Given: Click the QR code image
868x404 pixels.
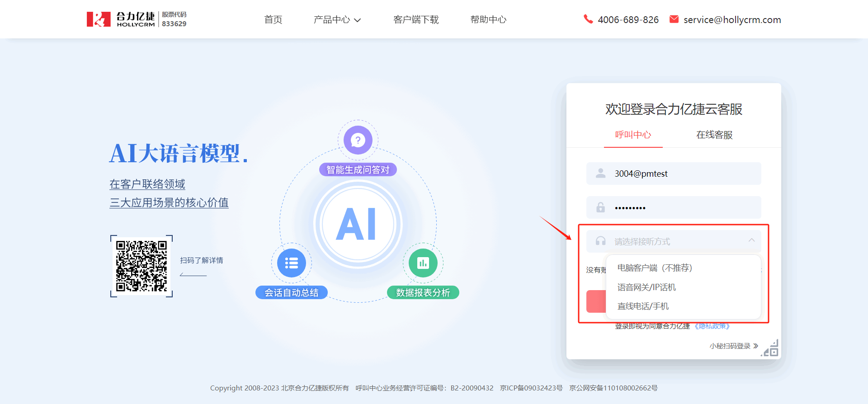Looking at the screenshot, I should (142, 266).
